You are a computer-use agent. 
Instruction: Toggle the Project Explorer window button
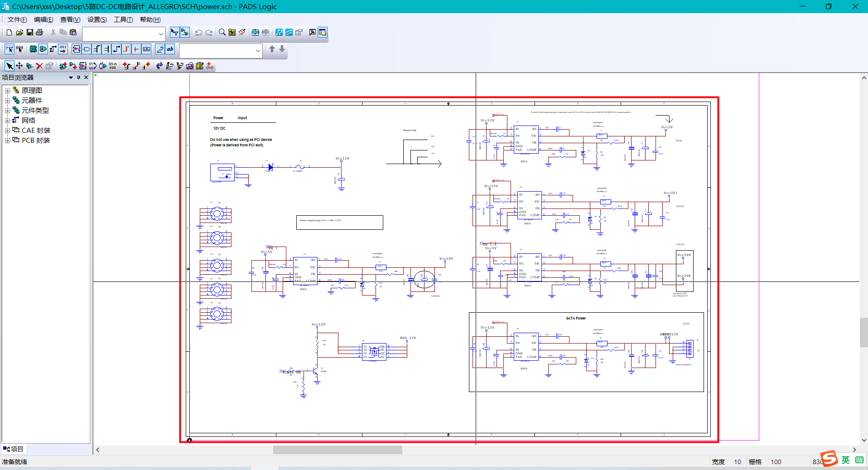[x=323, y=32]
